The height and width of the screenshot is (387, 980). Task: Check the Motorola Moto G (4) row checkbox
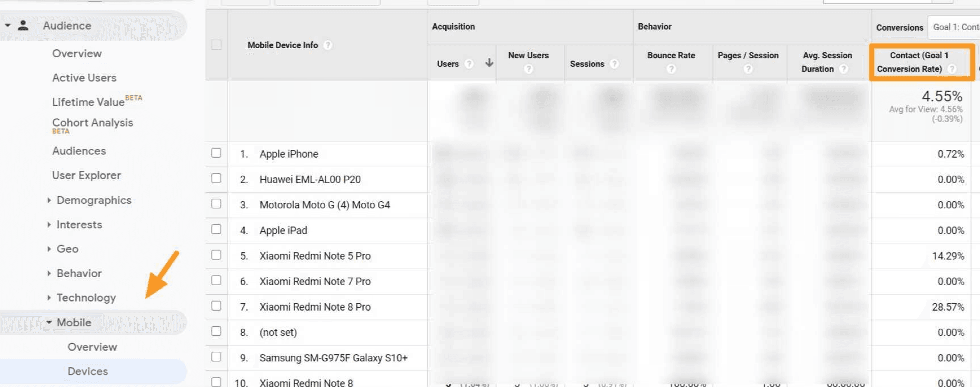pos(216,204)
